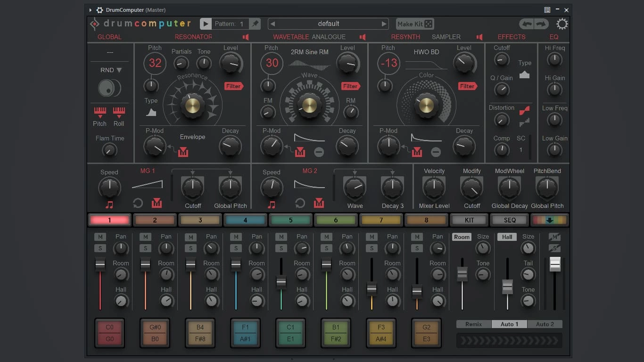
Task: Select drum channel 4 button
Action: click(245, 220)
